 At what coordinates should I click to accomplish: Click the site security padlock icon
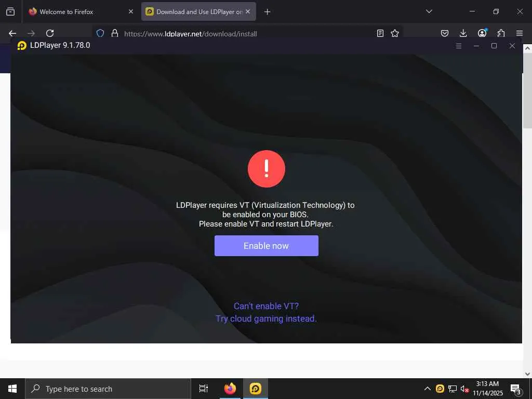click(x=115, y=33)
